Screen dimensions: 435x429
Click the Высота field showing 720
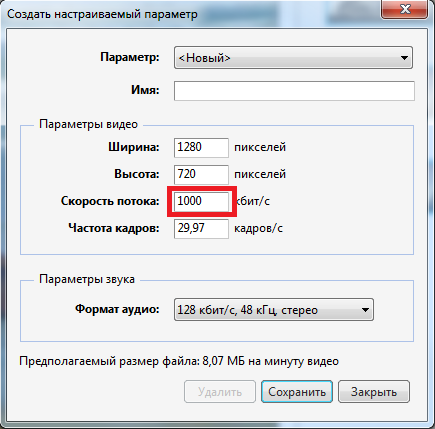pyautogui.click(x=201, y=175)
